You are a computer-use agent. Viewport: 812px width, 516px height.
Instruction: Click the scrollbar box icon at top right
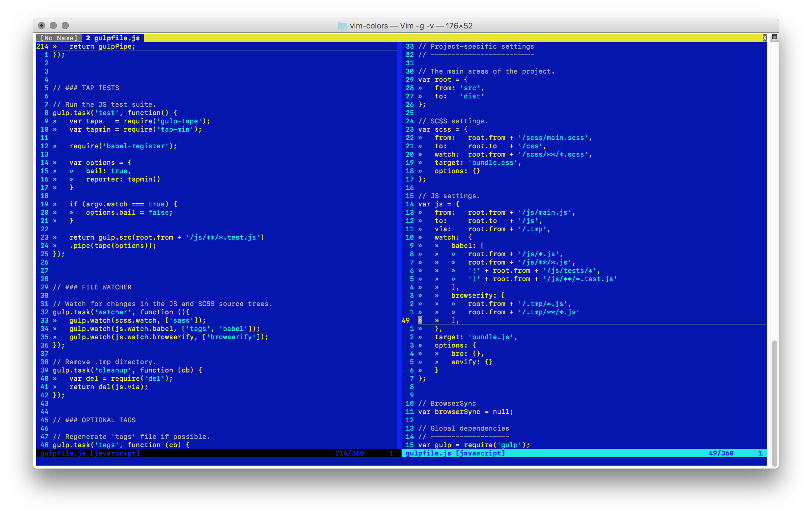(774, 37)
